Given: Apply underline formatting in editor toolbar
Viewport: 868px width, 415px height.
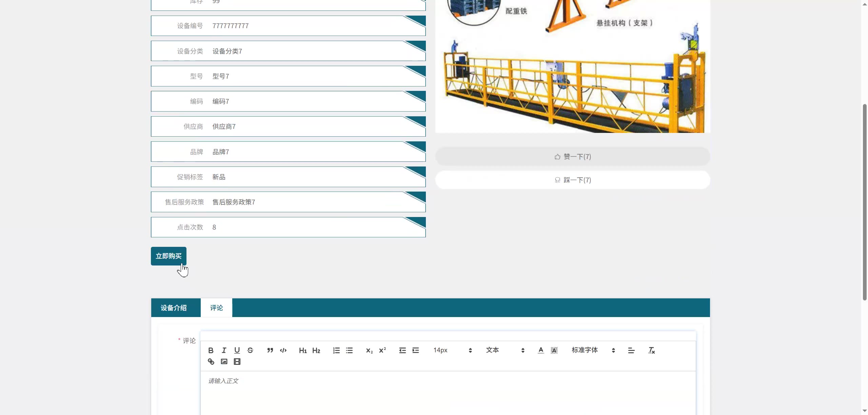Looking at the screenshot, I should click(237, 350).
